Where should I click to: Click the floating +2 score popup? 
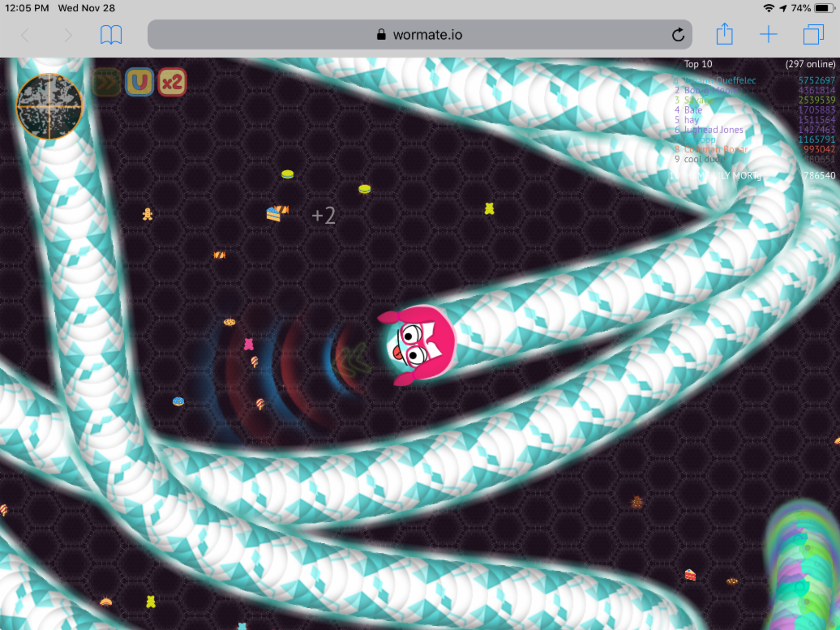324,216
